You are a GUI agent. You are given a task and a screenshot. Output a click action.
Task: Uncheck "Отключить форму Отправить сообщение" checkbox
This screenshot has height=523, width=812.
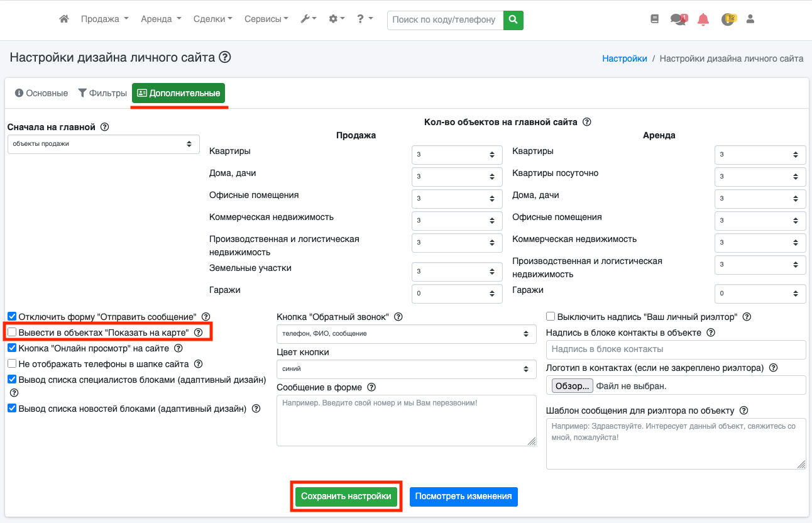coord(12,316)
